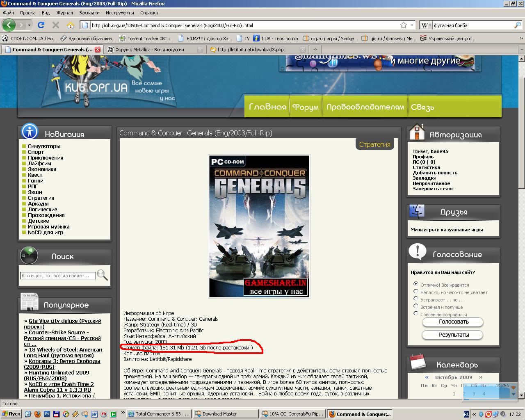The image size is (525, 420).
Task: Close the Command & Conquer browser tab
Action: point(98,50)
